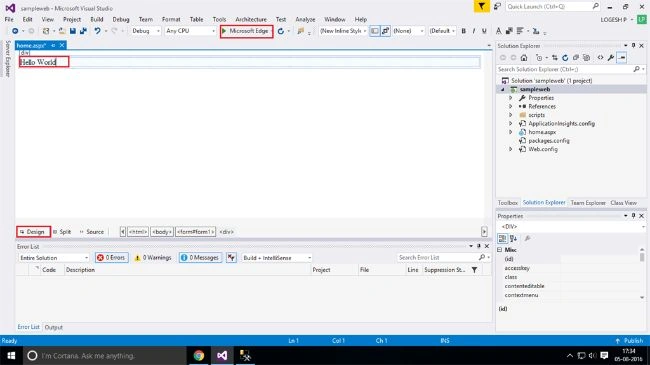Click the Search Solution Explorer field

pos(570,69)
